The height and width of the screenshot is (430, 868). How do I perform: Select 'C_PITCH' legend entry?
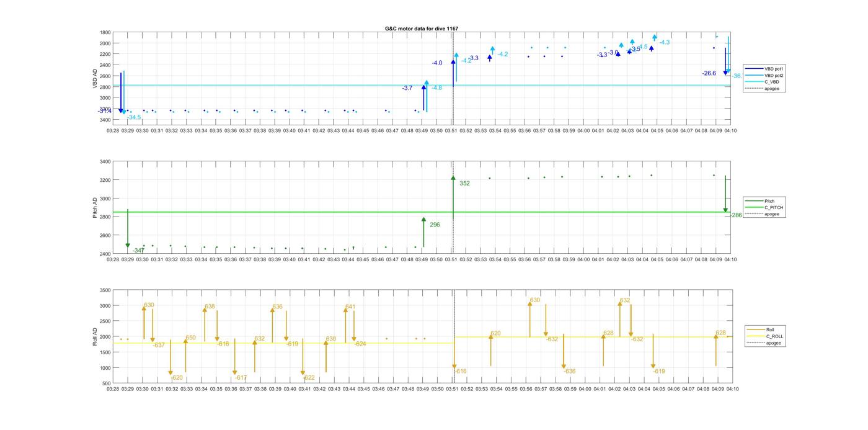pos(764,208)
